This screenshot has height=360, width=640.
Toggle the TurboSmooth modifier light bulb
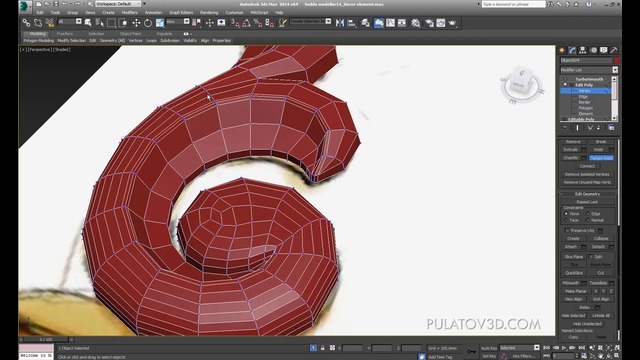pyautogui.click(x=565, y=79)
